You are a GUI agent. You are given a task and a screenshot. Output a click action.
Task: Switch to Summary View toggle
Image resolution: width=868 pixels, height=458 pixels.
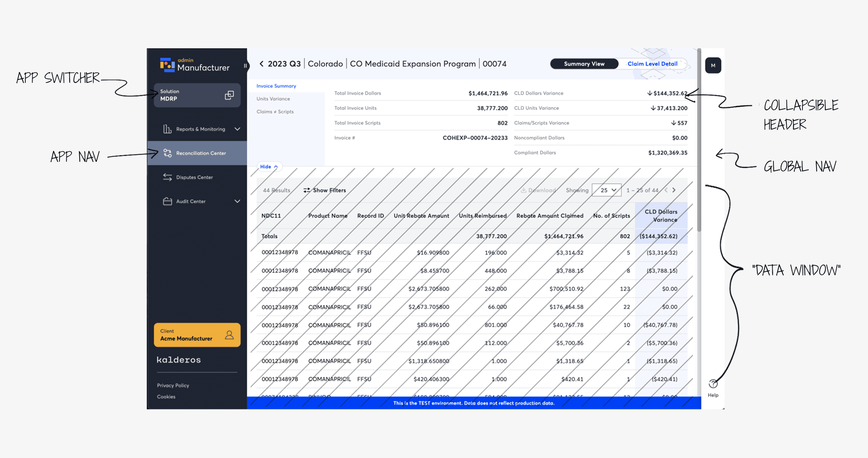click(x=584, y=64)
